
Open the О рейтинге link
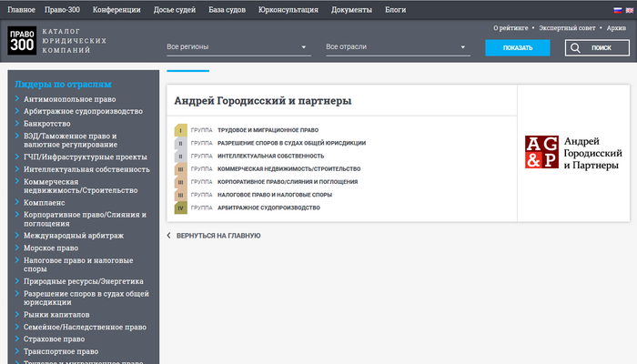[x=511, y=28]
